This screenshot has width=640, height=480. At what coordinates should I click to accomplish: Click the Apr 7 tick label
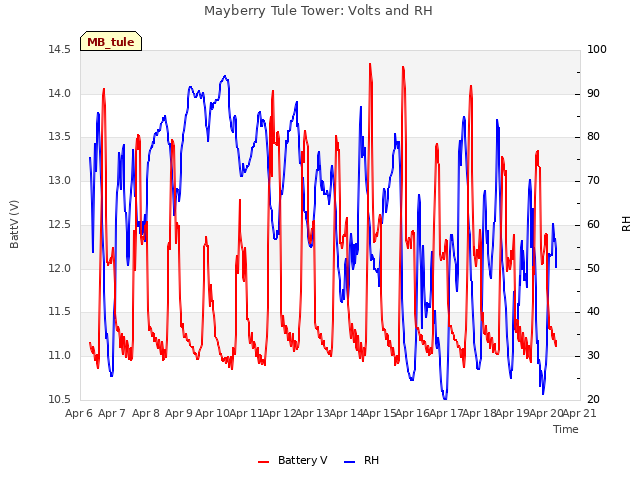[112, 413]
